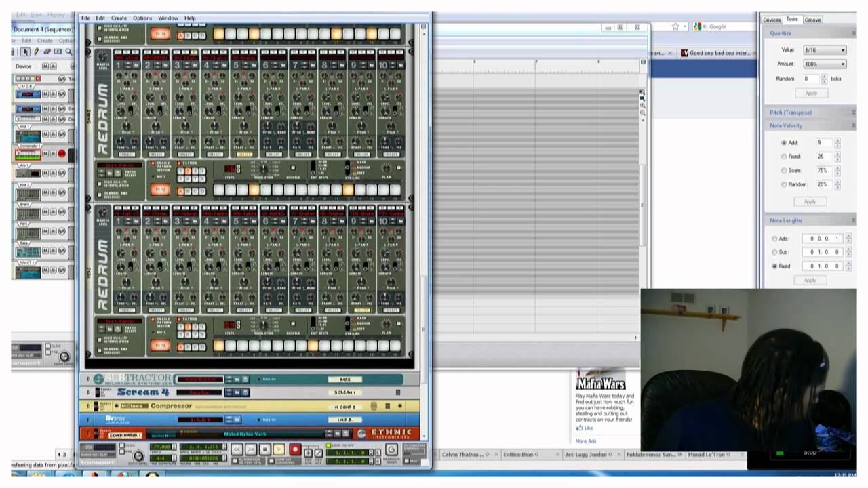This screenshot has width=868, height=488.
Task: Click step 1 pad on the bottom Redrum sequencer
Action: point(219,346)
